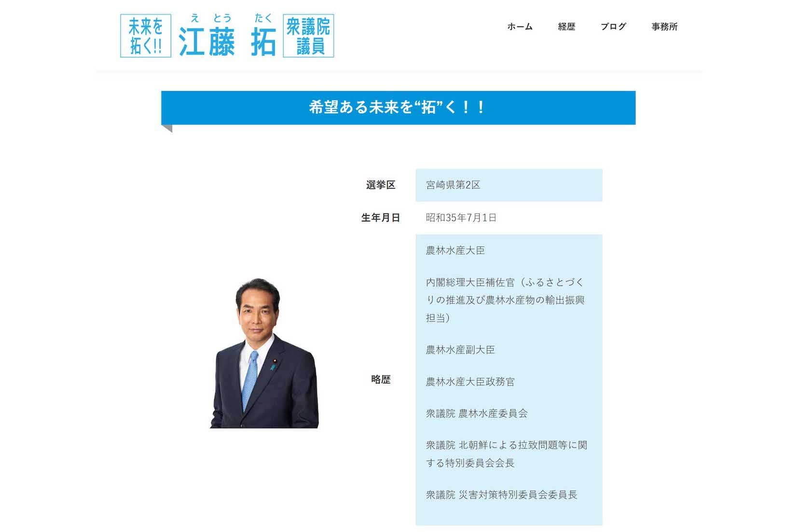Screen dimensions: 798x532
Task: Open the ホーム menu item
Action: (x=519, y=27)
